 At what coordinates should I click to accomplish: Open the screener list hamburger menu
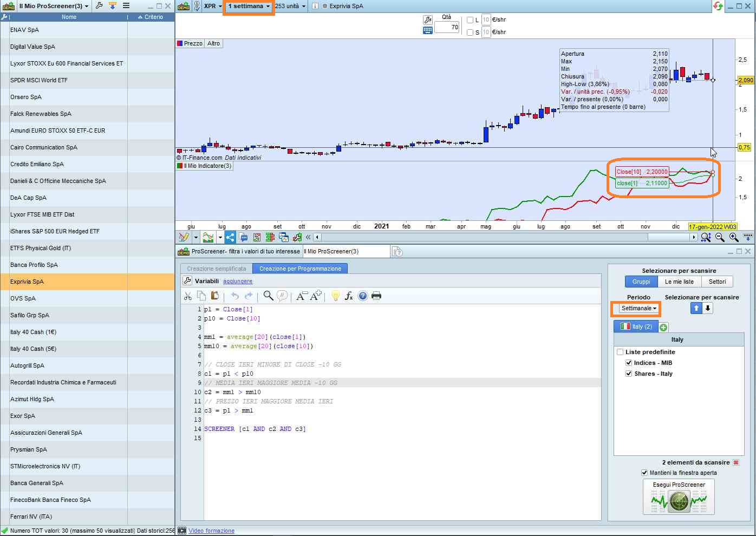126,6
